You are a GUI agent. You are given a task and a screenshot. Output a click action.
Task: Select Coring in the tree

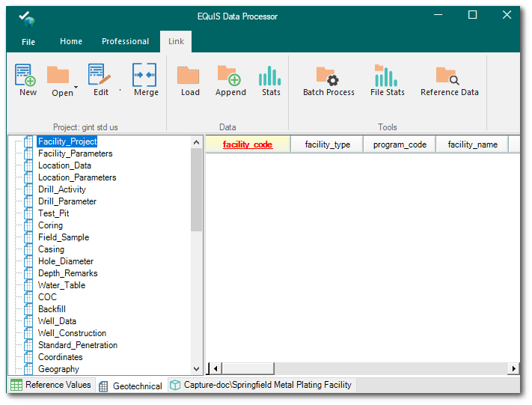50,225
